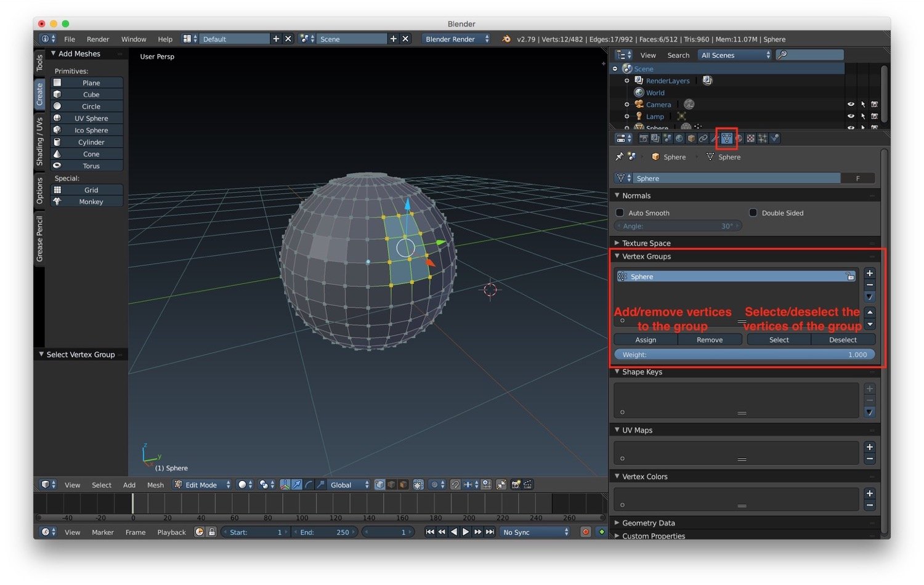The height and width of the screenshot is (585, 924).
Task: Click the Remove button under Vertex Groups
Action: (x=710, y=339)
